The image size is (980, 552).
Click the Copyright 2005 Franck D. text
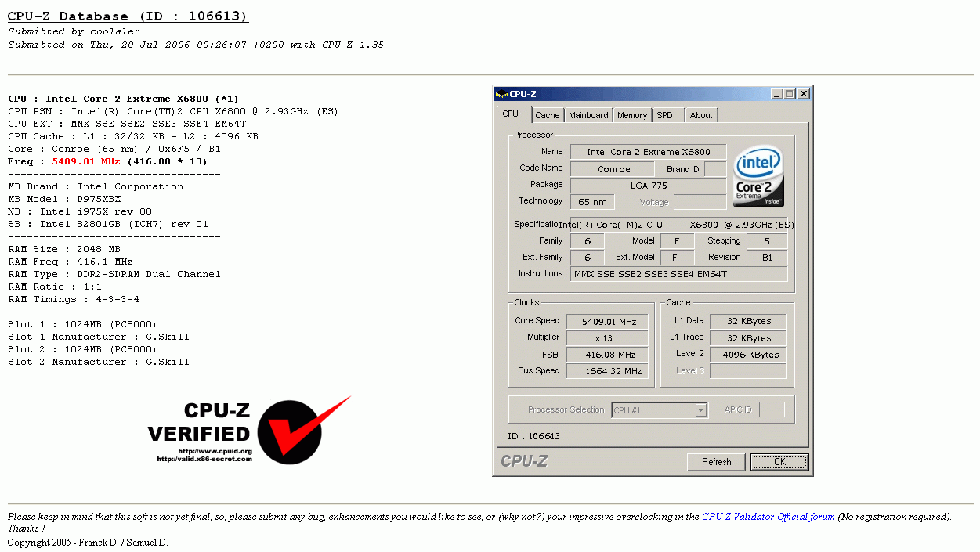click(x=88, y=543)
